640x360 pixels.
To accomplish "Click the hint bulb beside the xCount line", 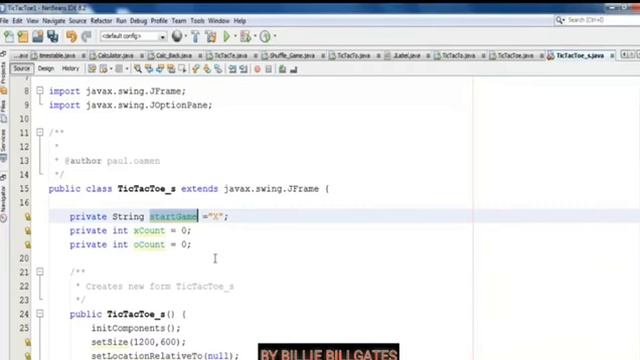I will 27,231.
